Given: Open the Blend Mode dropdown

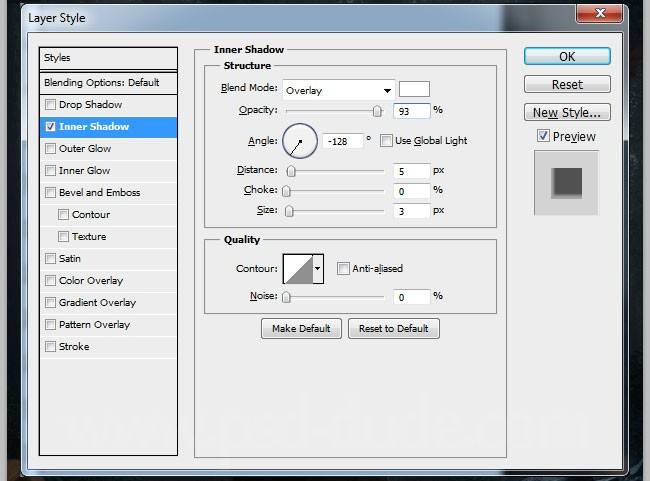Looking at the screenshot, I should pos(338,90).
